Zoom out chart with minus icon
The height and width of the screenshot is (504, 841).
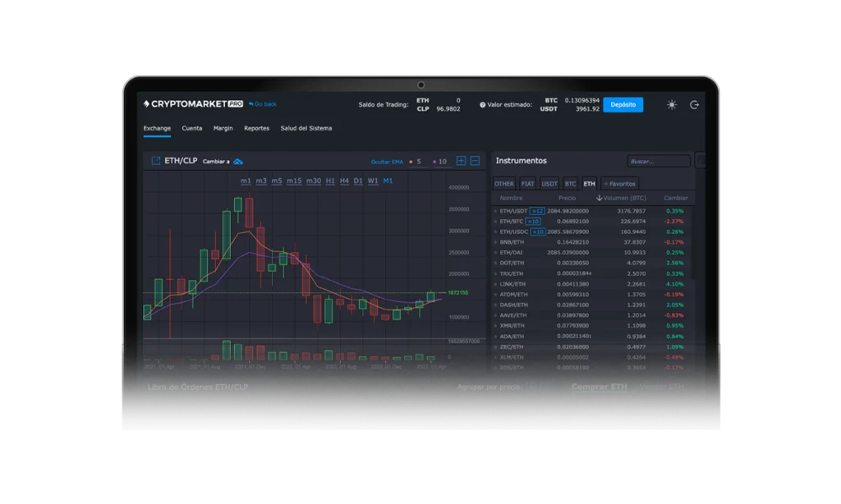click(475, 162)
